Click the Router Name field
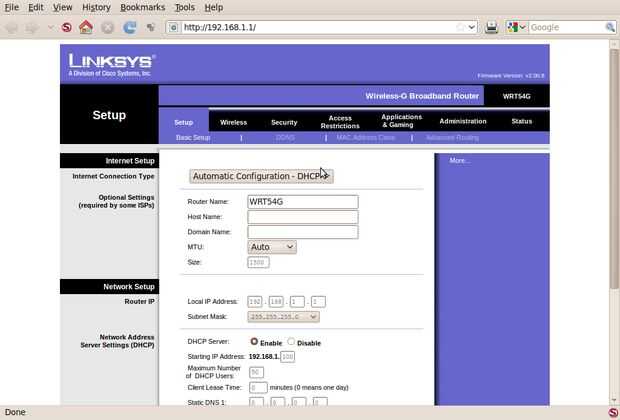Screen dimensions: 620x420 click(x=303, y=202)
